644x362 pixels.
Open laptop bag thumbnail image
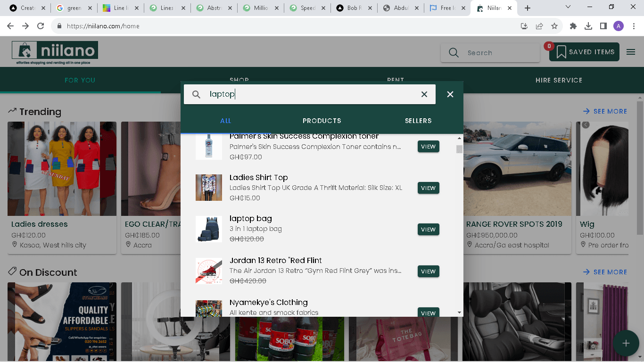click(209, 229)
